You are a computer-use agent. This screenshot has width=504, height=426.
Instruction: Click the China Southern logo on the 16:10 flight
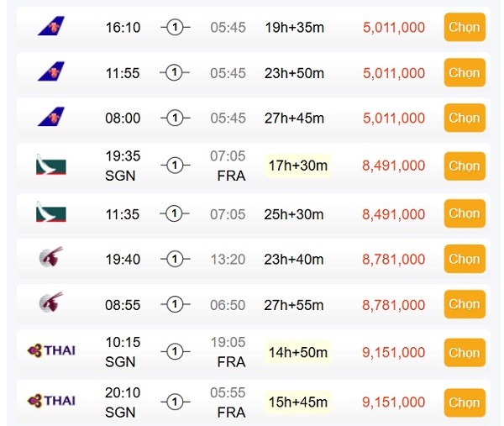click(50, 27)
